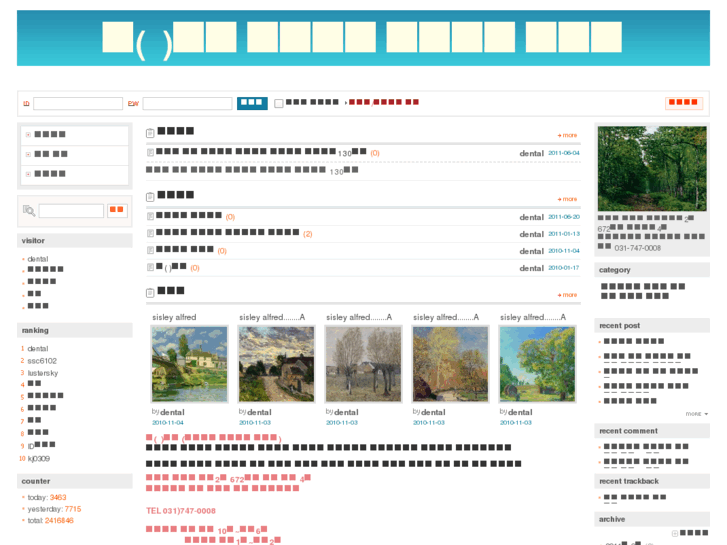This screenshot has width=727, height=545.
Task: Open first sisley alfred river painting thumbnail
Action: point(190,364)
